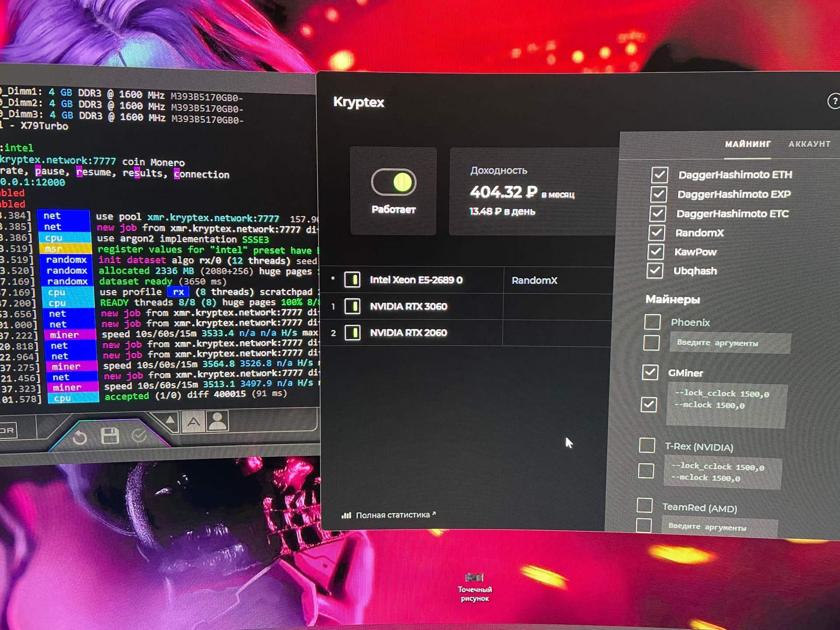This screenshot has height=630, width=840.
Task: Turn off the 'Работает' mining switch
Action: [393, 182]
